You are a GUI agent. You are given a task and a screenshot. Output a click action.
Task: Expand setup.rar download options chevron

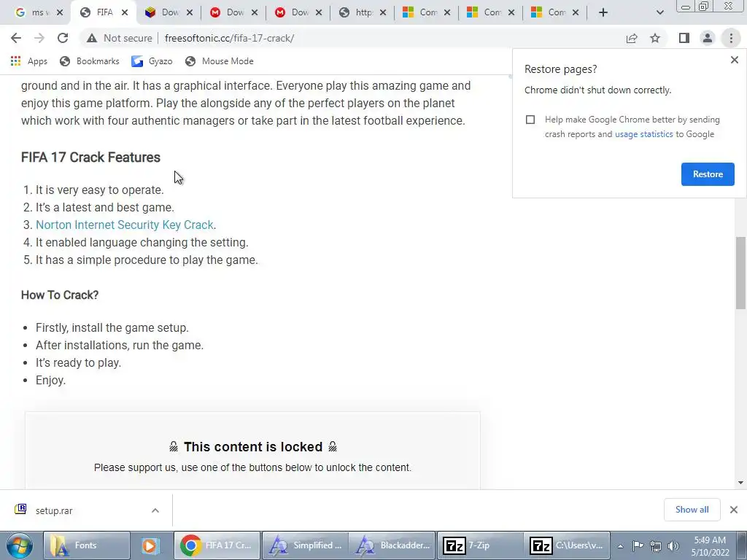point(155,510)
